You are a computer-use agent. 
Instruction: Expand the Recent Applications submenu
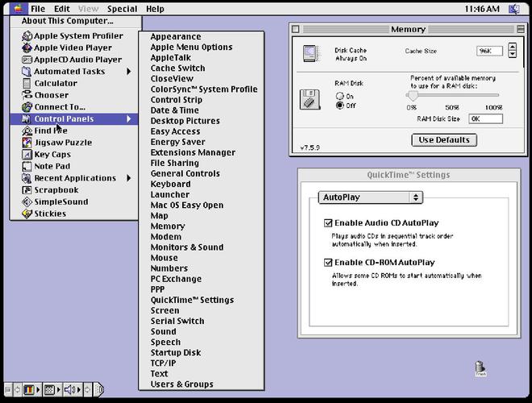coord(73,178)
